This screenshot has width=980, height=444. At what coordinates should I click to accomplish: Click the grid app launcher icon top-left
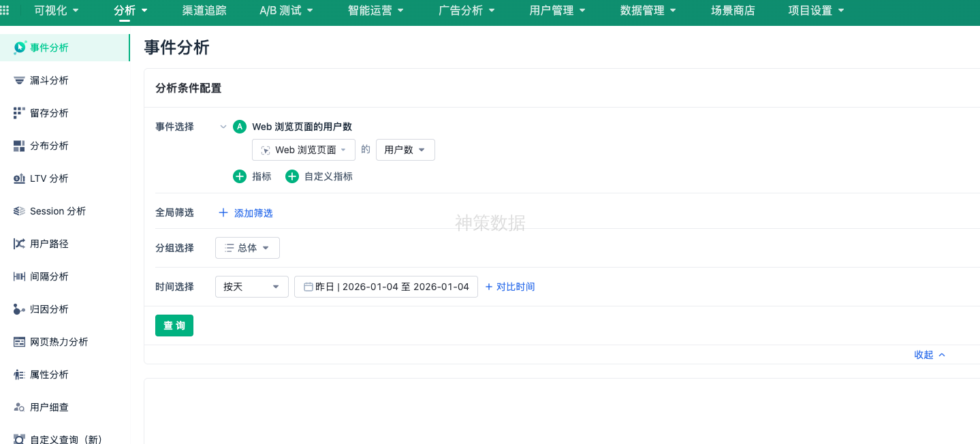[x=7, y=11]
